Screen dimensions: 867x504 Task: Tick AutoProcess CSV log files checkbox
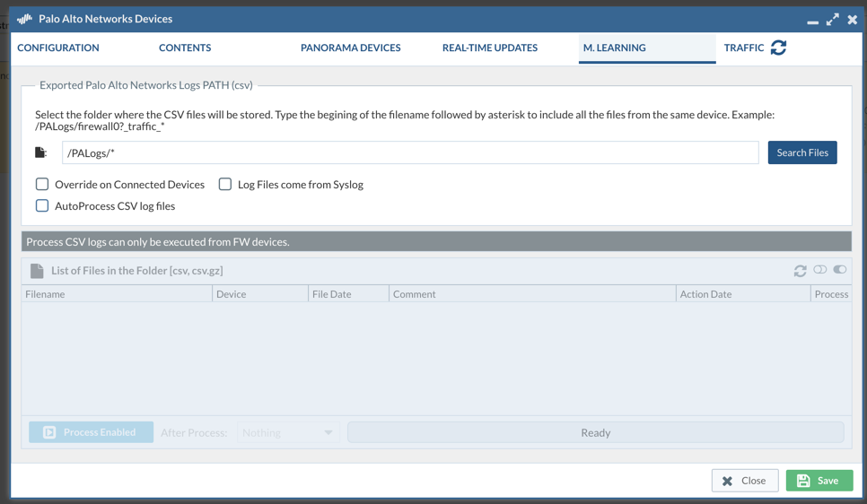pos(42,205)
